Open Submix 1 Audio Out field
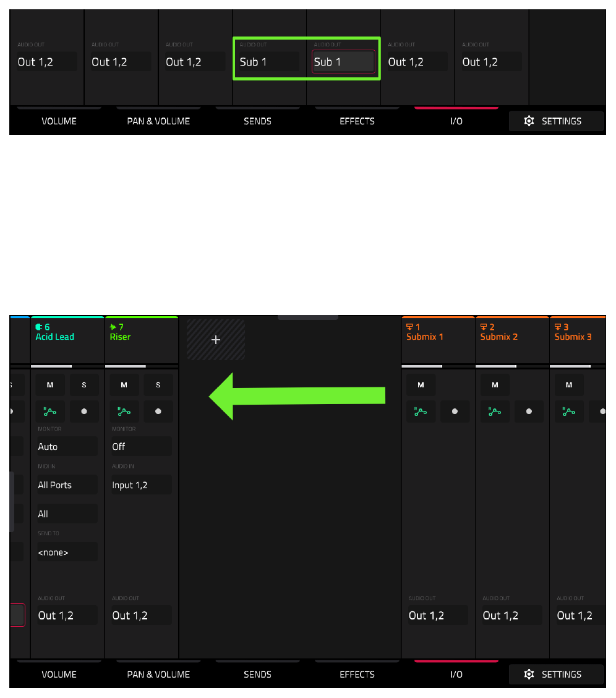This screenshot has height=698, width=616. tap(438, 615)
